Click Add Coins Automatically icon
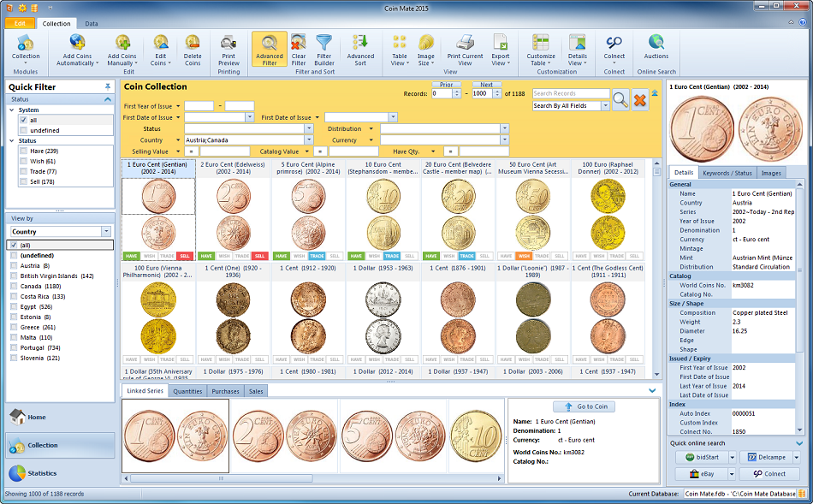The height and width of the screenshot is (504, 813). [x=77, y=43]
